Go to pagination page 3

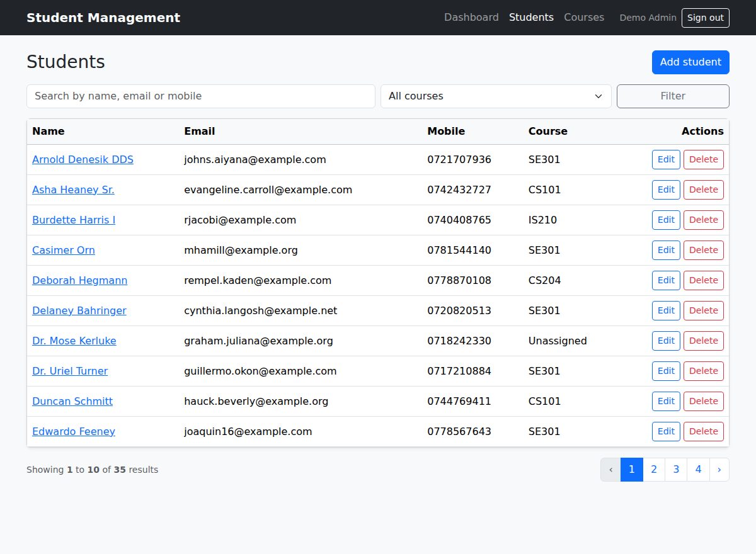click(676, 470)
